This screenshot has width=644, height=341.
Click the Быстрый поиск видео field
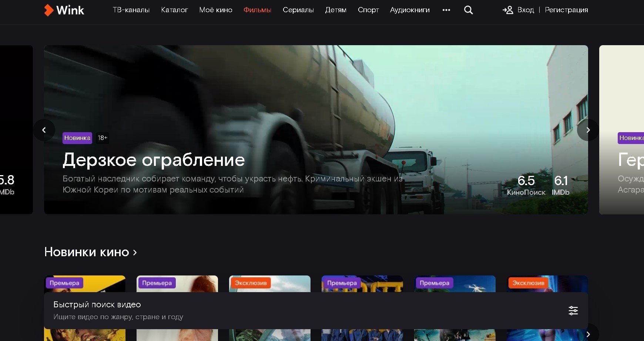tap(316, 311)
